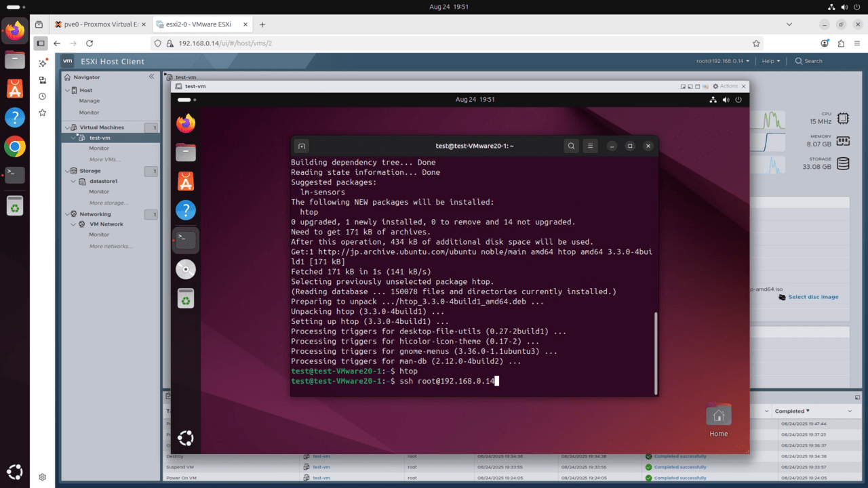868x488 pixels.
Task: Click More VMs... link
Action: pos(105,159)
